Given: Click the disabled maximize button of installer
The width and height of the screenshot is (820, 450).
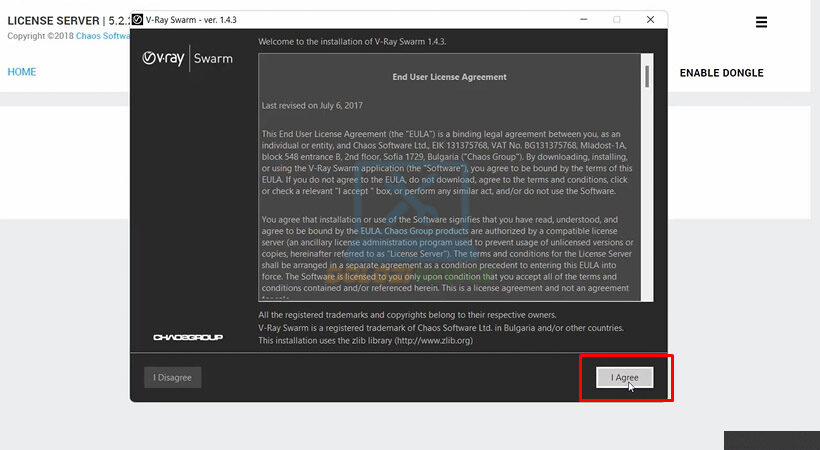Looking at the screenshot, I should (616, 20).
